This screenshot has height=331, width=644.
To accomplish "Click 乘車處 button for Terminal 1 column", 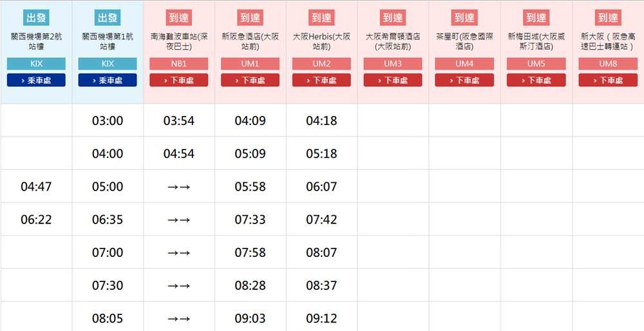I will click(108, 80).
